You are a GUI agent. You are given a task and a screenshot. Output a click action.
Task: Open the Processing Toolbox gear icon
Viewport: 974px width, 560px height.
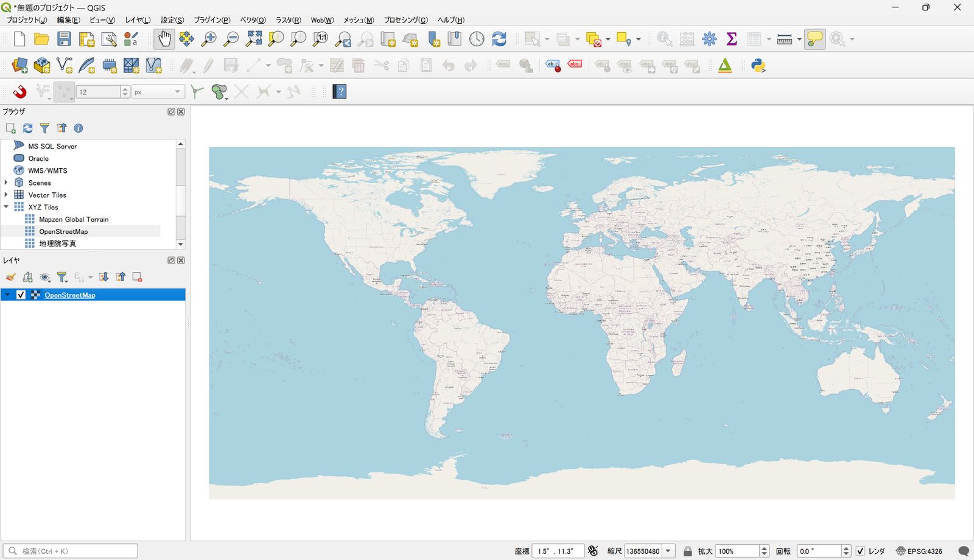[x=709, y=39]
